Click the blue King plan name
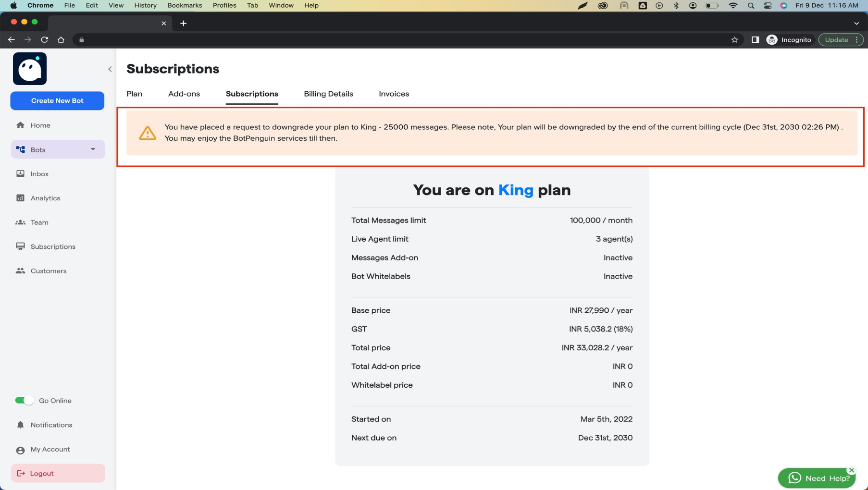 click(x=516, y=190)
